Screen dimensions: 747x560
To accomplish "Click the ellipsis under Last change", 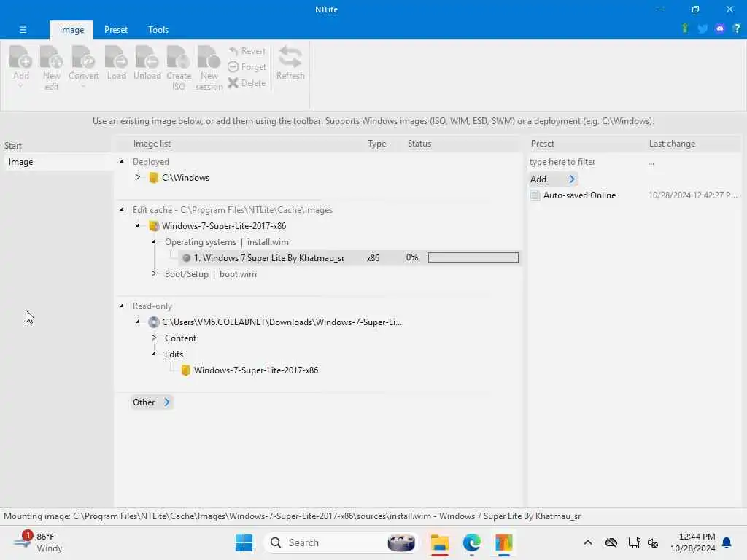I will point(651,163).
